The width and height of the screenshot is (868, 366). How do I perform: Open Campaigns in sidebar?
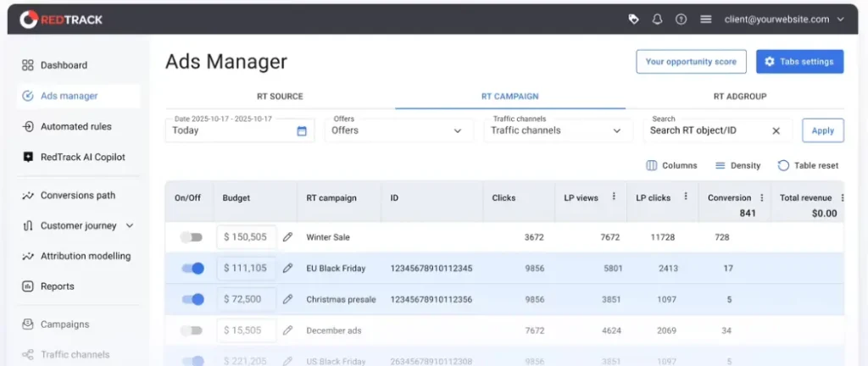tap(64, 324)
